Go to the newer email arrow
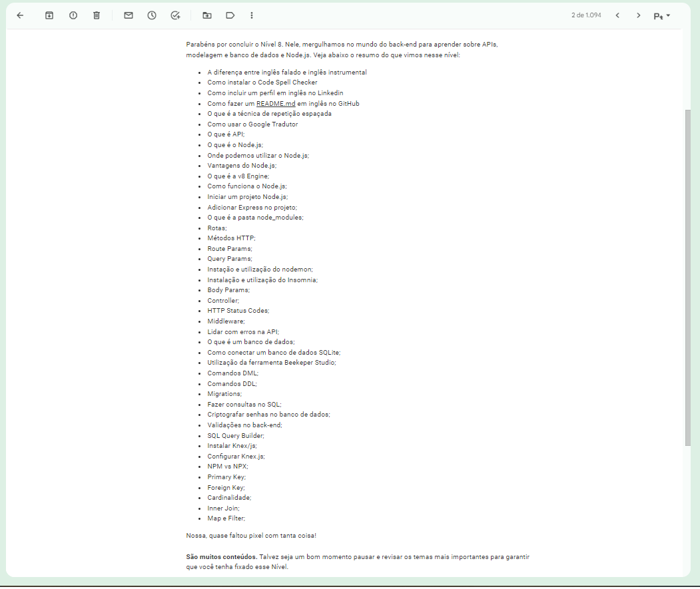 tap(617, 15)
